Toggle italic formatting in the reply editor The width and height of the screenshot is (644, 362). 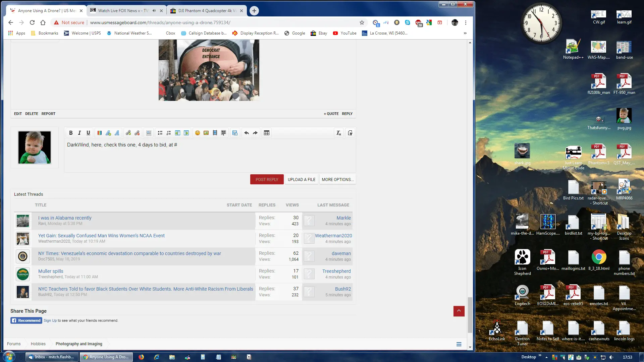coord(79,133)
